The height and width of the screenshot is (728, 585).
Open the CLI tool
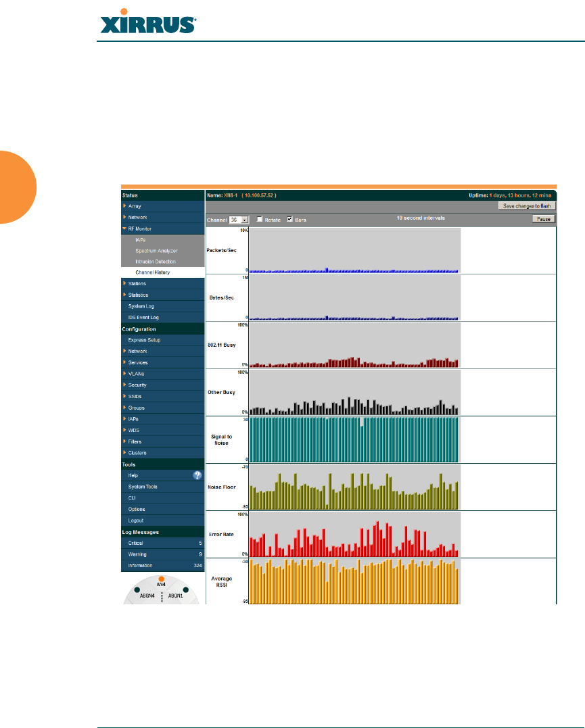(162, 498)
